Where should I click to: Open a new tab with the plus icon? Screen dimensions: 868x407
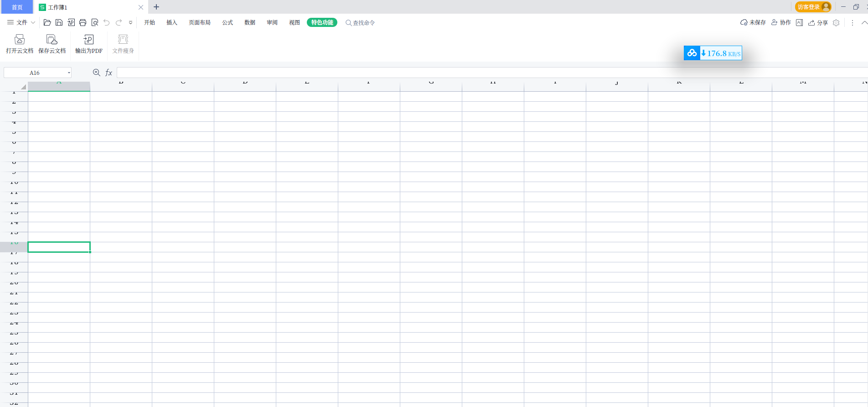pos(156,7)
